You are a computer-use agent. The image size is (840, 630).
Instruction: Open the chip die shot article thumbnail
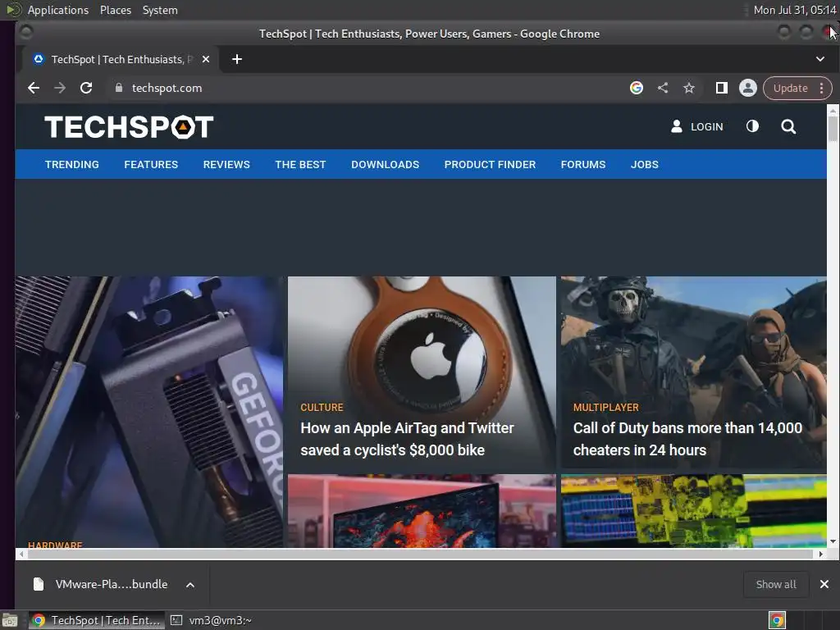tap(694, 511)
